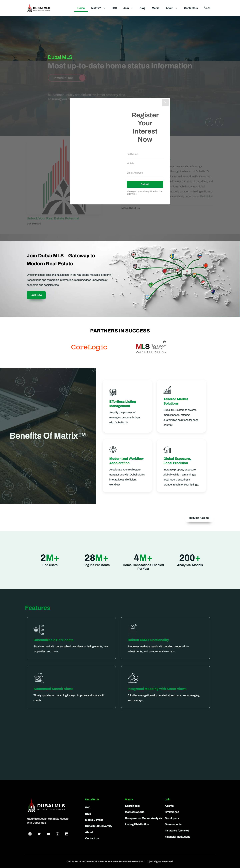Open the footer Contact us link
The width and height of the screenshot is (240, 868).
coord(92,838)
